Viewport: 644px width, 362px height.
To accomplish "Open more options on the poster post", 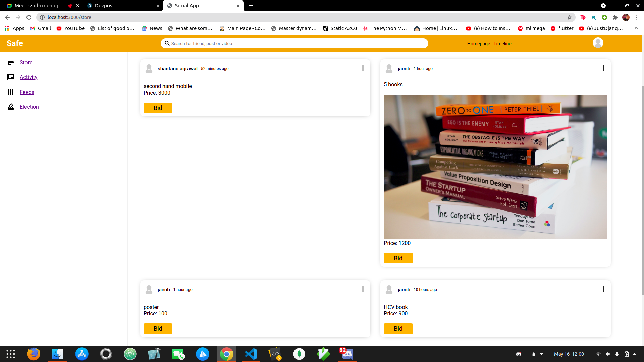I will tap(363, 289).
